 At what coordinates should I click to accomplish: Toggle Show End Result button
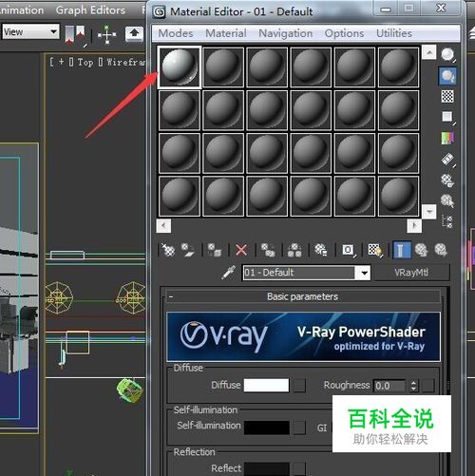(401, 250)
